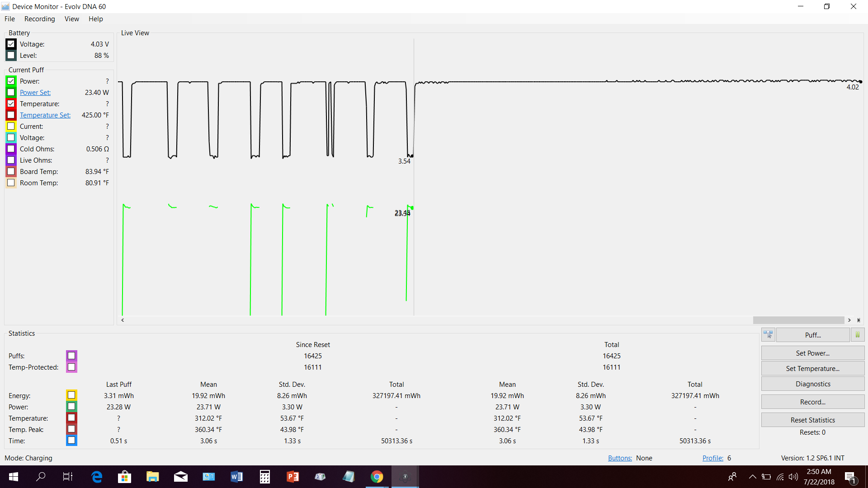Click the Temperature Set link
The width and height of the screenshot is (868, 488).
[45, 115]
